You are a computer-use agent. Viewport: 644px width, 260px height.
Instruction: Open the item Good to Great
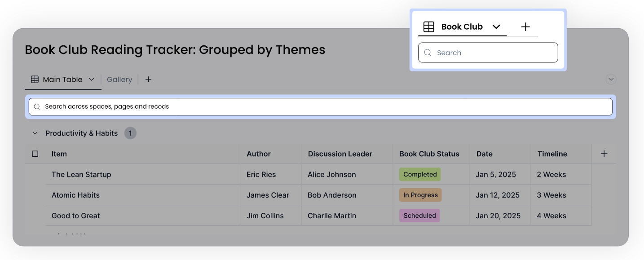(76, 216)
